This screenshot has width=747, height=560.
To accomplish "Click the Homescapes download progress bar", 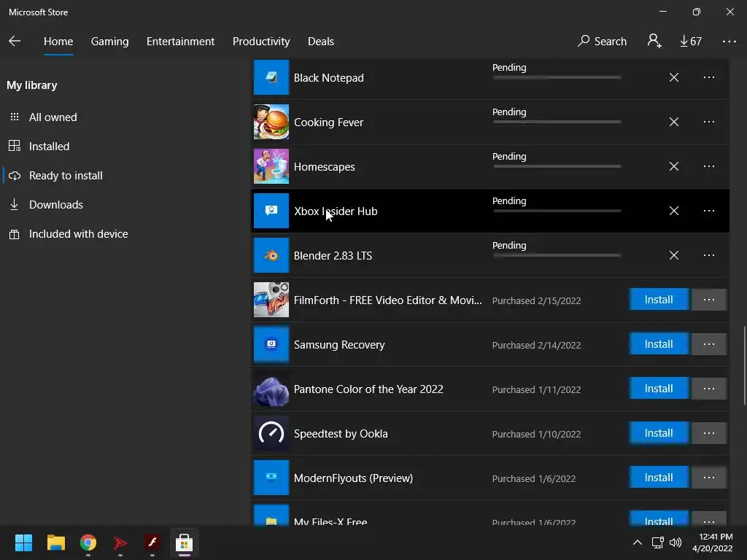I will pyautogui.click(x=557, y=166).
